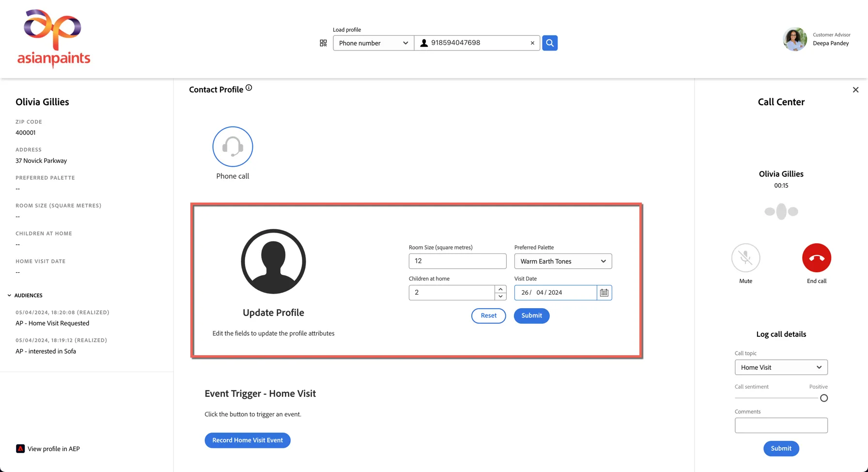Submit the Update Profile form
Screen dimensions: 868x472
(x=532, y=316)
